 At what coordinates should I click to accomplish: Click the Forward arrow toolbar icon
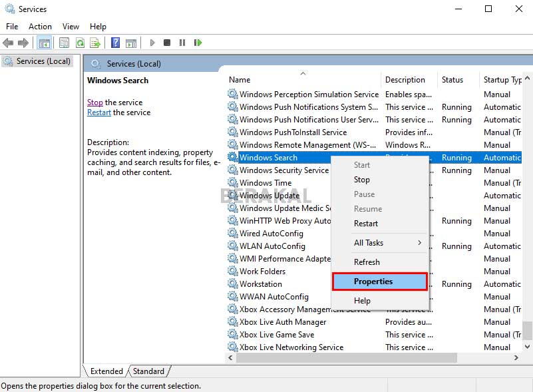click(x=23, y=43)
